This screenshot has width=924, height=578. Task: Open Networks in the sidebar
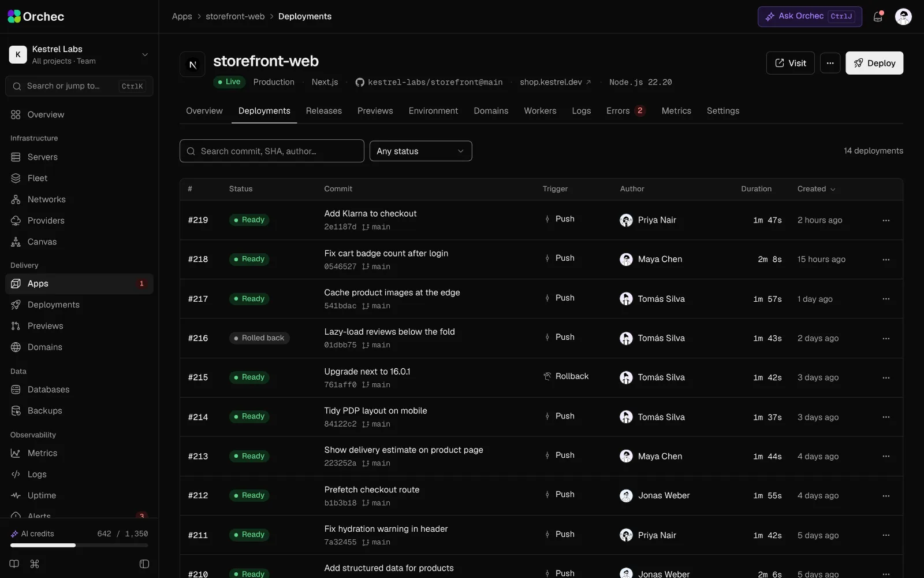point(79,199)
